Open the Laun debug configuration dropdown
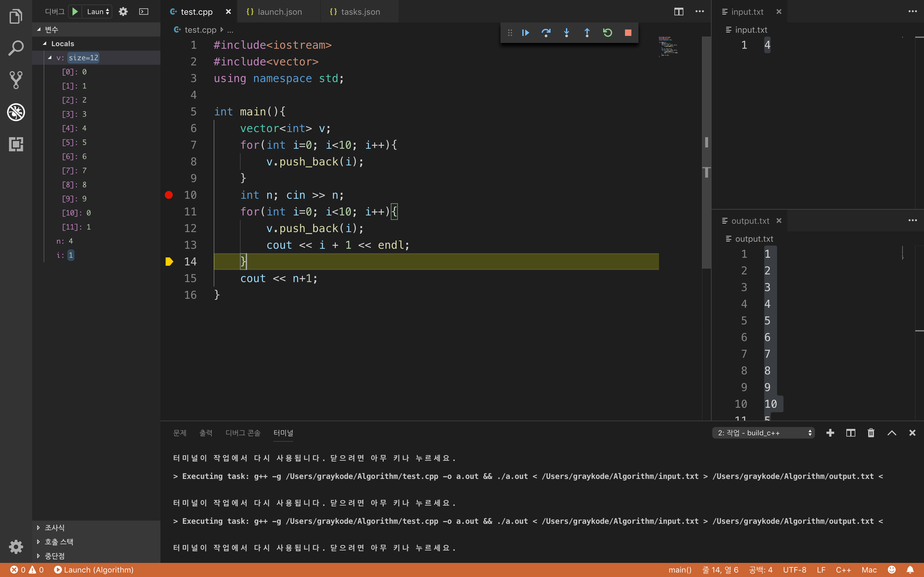Viewport: 924px width, 577px height. coord(98,12)
